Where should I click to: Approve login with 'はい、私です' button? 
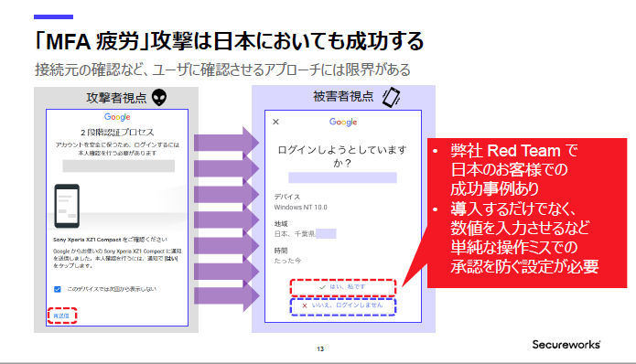coord(343,287)
